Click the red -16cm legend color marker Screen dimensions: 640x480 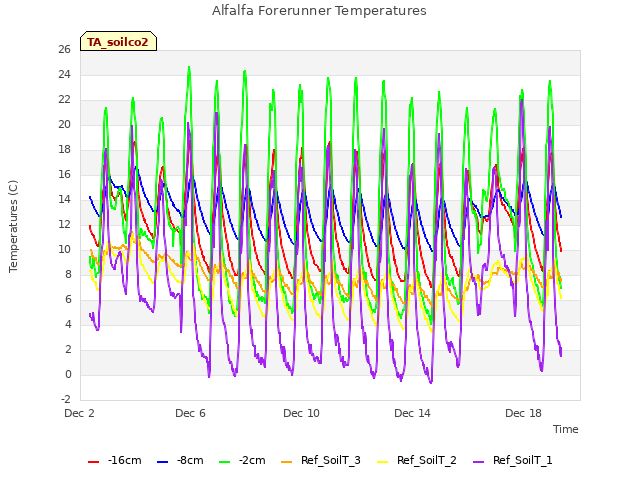[x=93, y=462]
